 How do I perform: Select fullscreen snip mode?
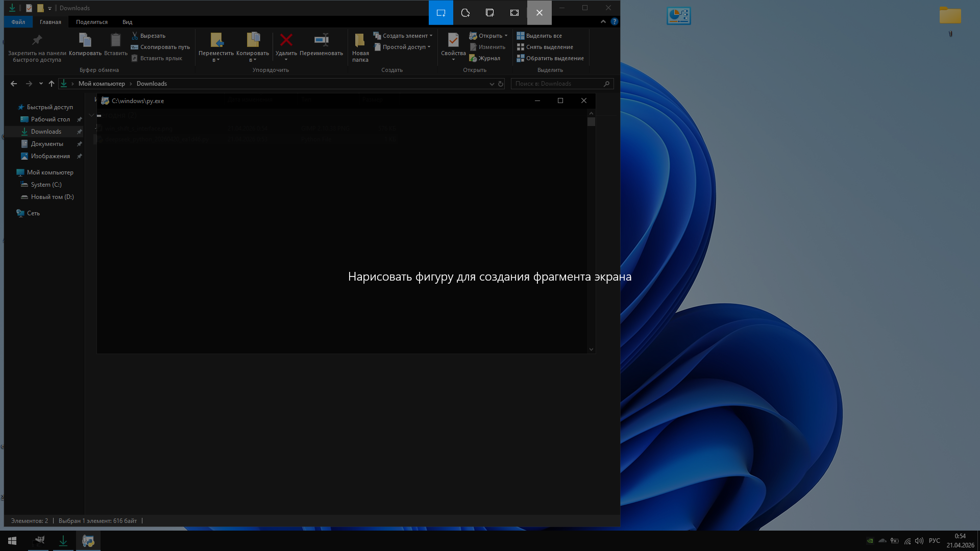coord(514,13)
